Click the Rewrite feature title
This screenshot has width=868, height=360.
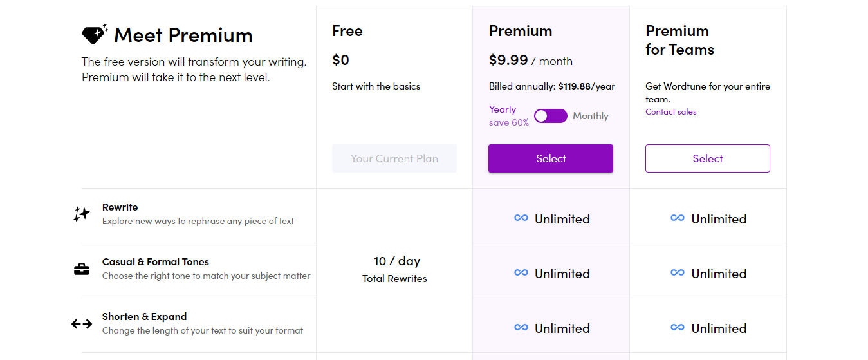pyautogui.click(x=120, y=207)
